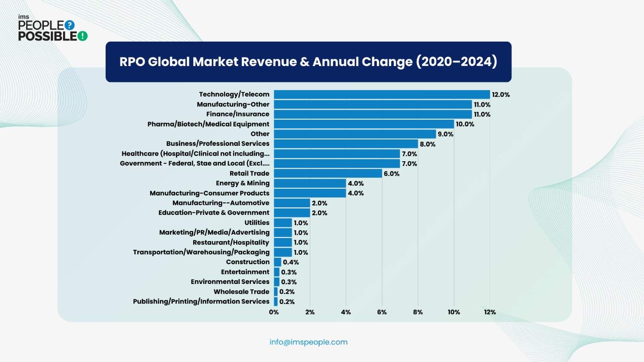Click the Utilities category label
Screen dimensions: 644x362
[x=257, y=223]
